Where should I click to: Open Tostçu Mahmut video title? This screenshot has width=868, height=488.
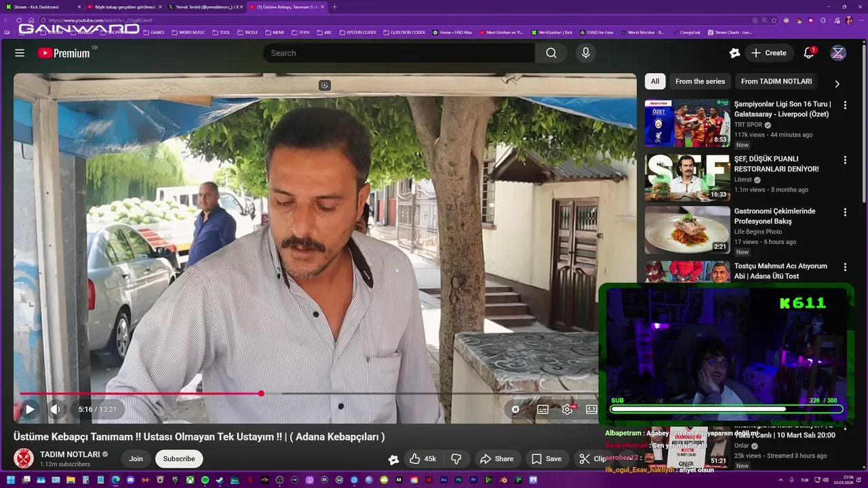click(781, 271)
